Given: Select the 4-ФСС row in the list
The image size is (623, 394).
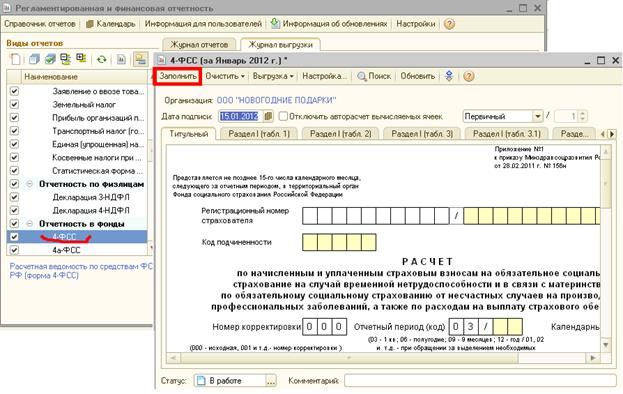Looking at the screenshot, I should (77, 237).
